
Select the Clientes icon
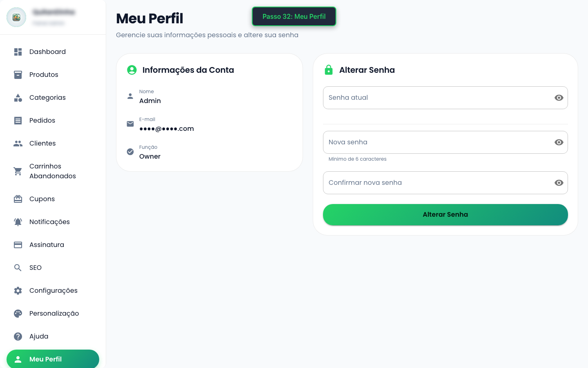[x=18, y=143]
